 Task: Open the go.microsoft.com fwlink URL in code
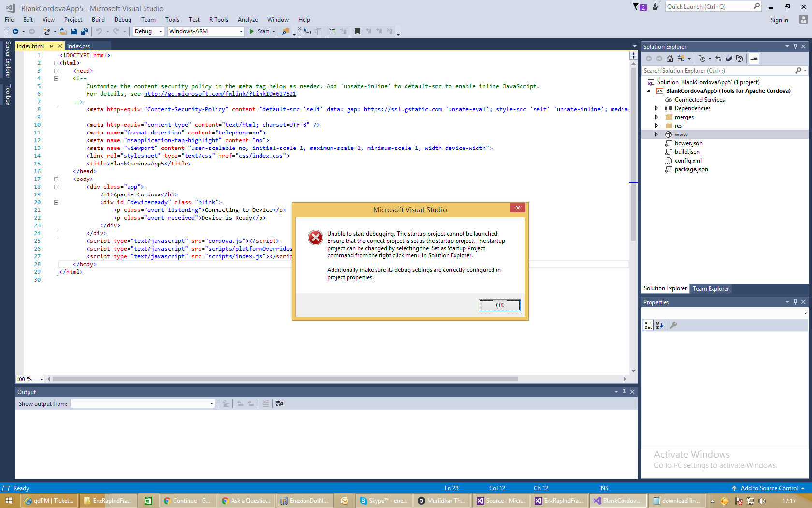pos(220,94)
